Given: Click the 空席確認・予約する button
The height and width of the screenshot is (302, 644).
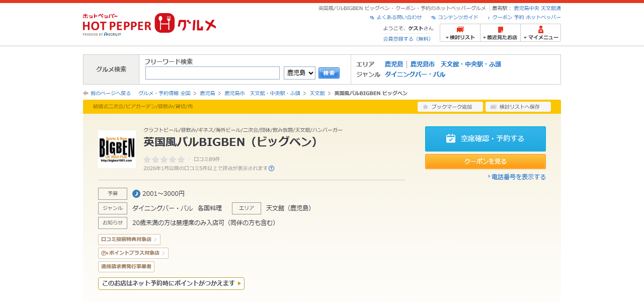Looking at the screenshot, I should click(486, 139).
